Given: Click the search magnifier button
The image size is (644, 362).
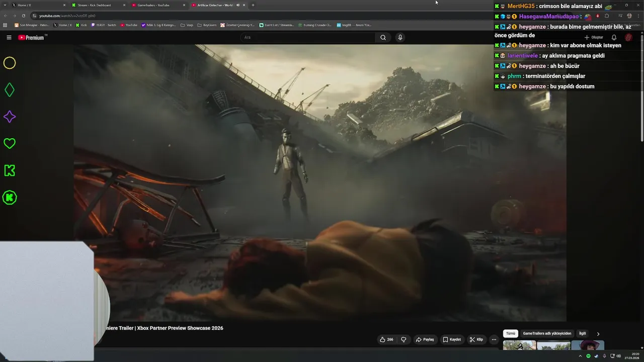Looking at the screenshot, I should (383, 37).
